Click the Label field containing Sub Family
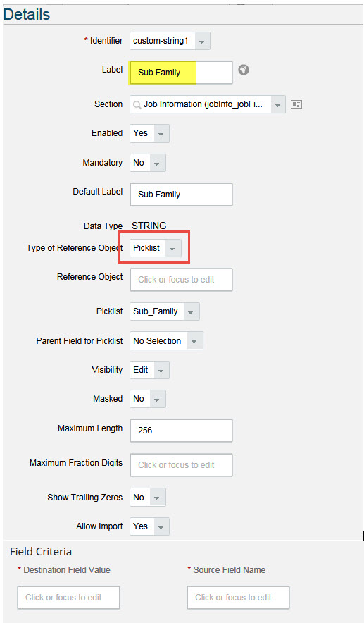364x623 pixels. [181, 73]
